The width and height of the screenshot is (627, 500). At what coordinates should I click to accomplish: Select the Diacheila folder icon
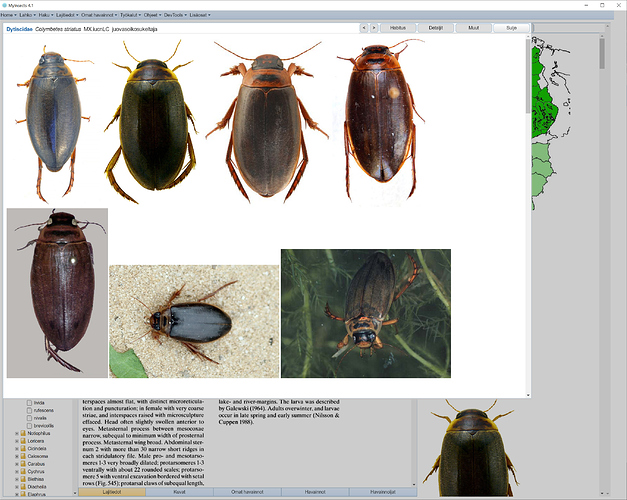pyautogui.click(x=23, y=487)
